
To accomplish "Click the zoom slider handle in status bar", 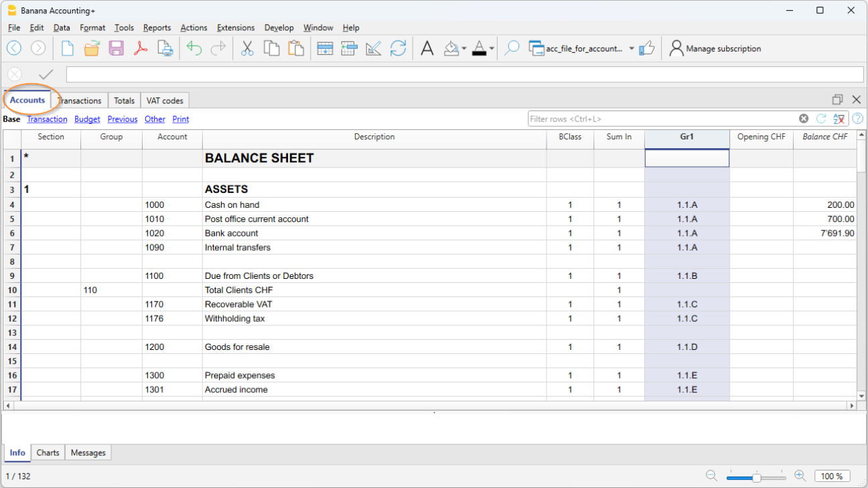I will (x=756, y=477).
